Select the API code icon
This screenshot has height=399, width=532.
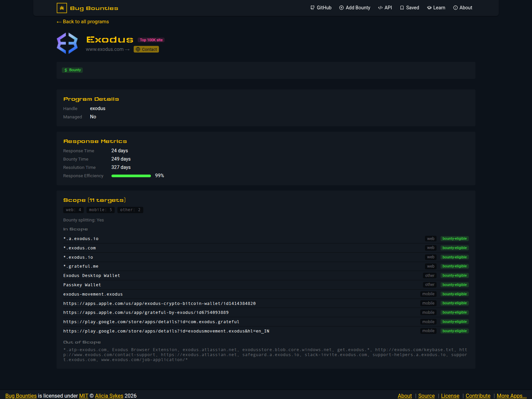point(380,8)
